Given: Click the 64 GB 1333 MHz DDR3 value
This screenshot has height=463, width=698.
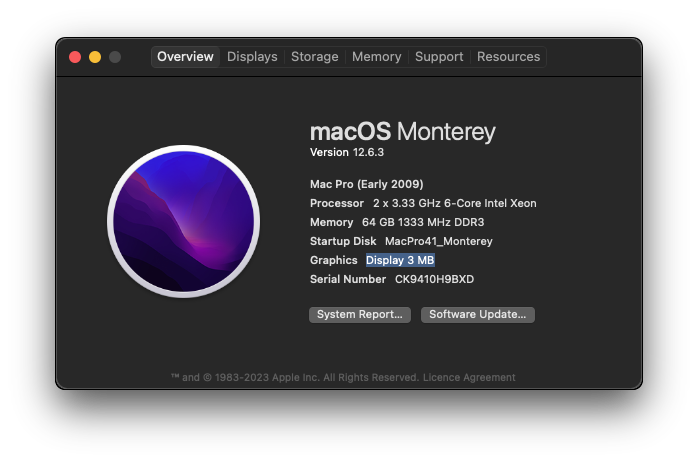Looking at the screenshot, I should click(x=423, y=222).
